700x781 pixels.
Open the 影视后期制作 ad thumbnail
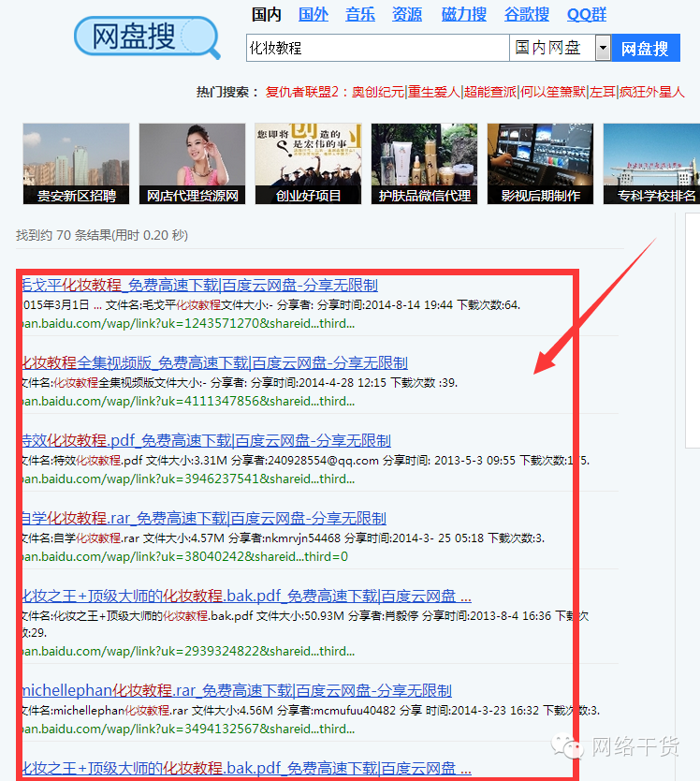(x=540, y=164)
